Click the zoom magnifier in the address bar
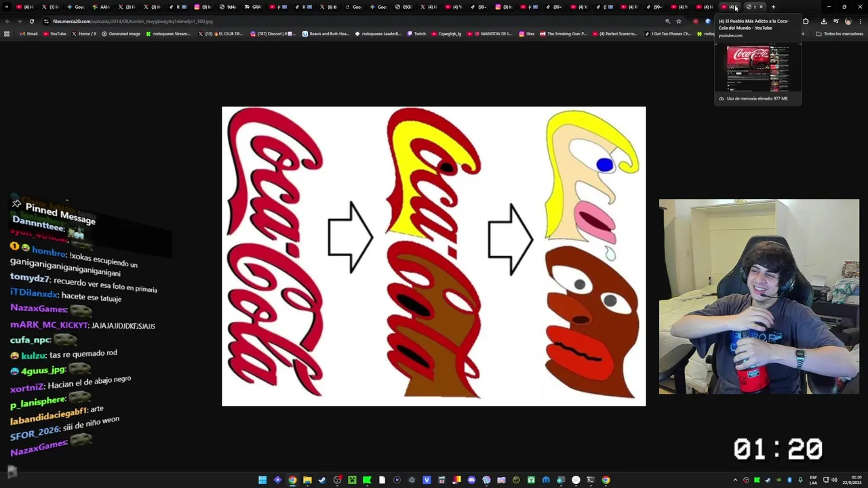This screenshot has width=868, height=488. pos(667,21)
